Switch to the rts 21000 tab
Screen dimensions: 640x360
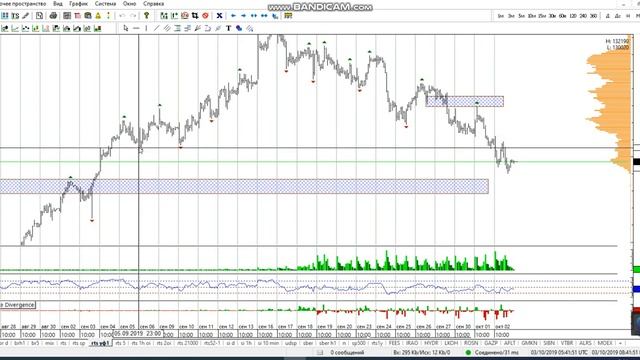(x=187, y=343)
